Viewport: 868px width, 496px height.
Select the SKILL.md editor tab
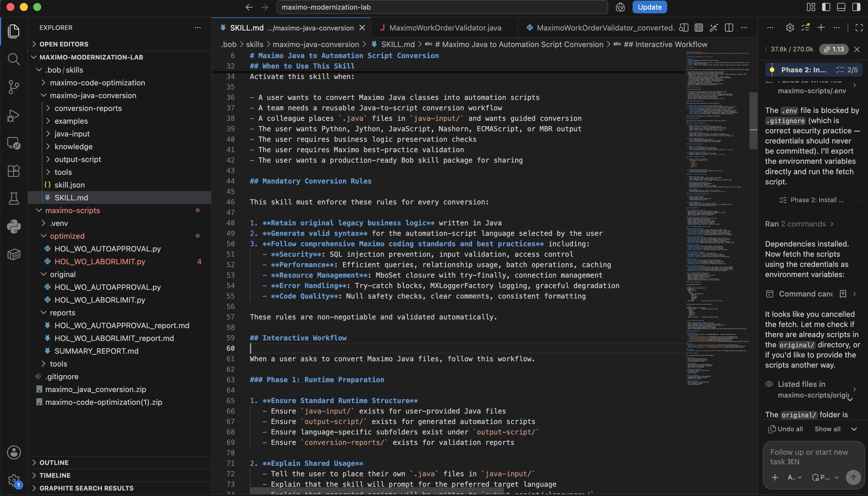click(291, 28)
